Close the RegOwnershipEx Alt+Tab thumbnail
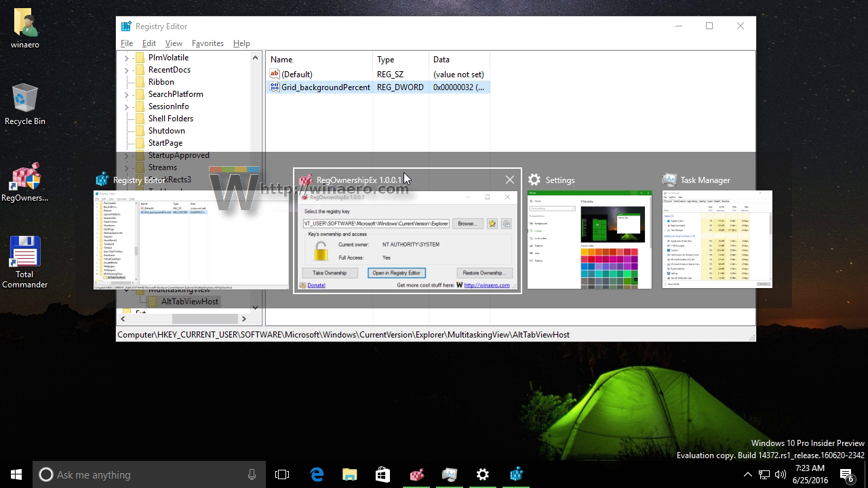The width and height of the screenshot is (868, 488). (x=510, y=180)
